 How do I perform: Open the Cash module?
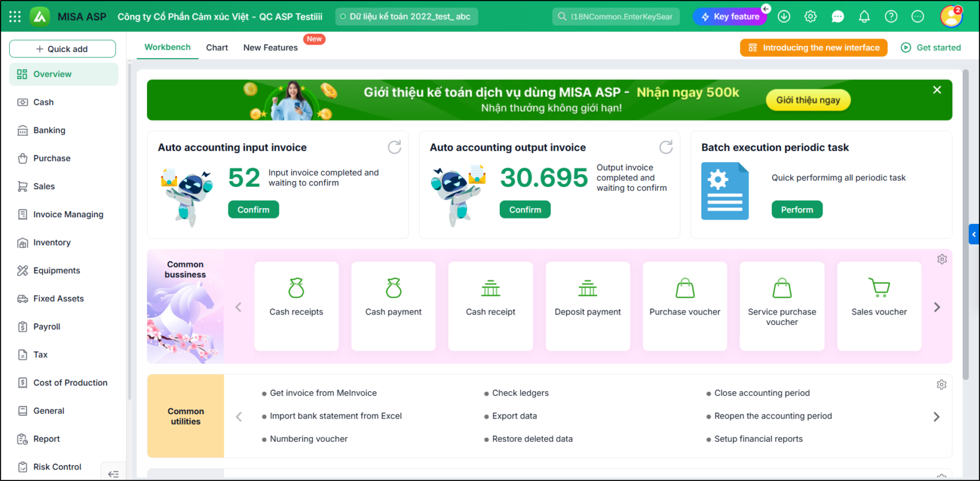pyautogui.click(x=64, y=102)
